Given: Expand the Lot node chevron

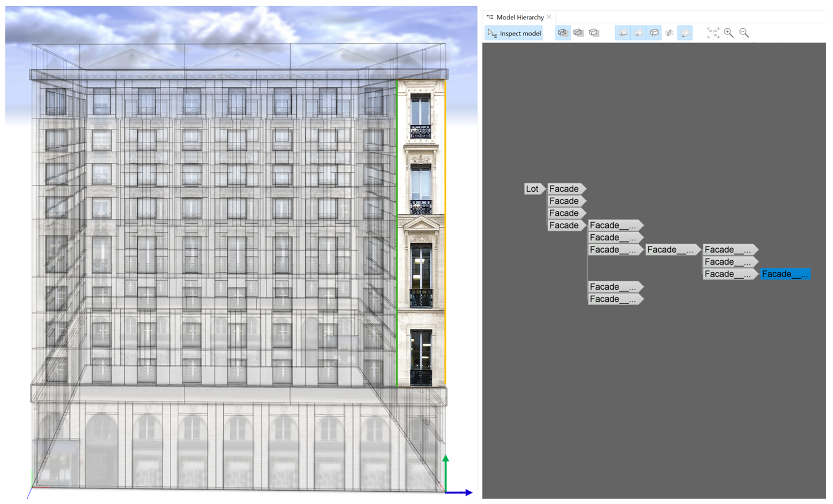Looking at the screenshot, I should click(x=542, y=189).
